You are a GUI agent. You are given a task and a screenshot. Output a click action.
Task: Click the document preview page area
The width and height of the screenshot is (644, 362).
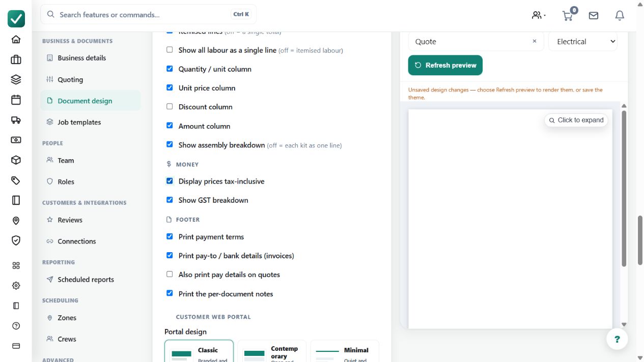coord(510,219)
